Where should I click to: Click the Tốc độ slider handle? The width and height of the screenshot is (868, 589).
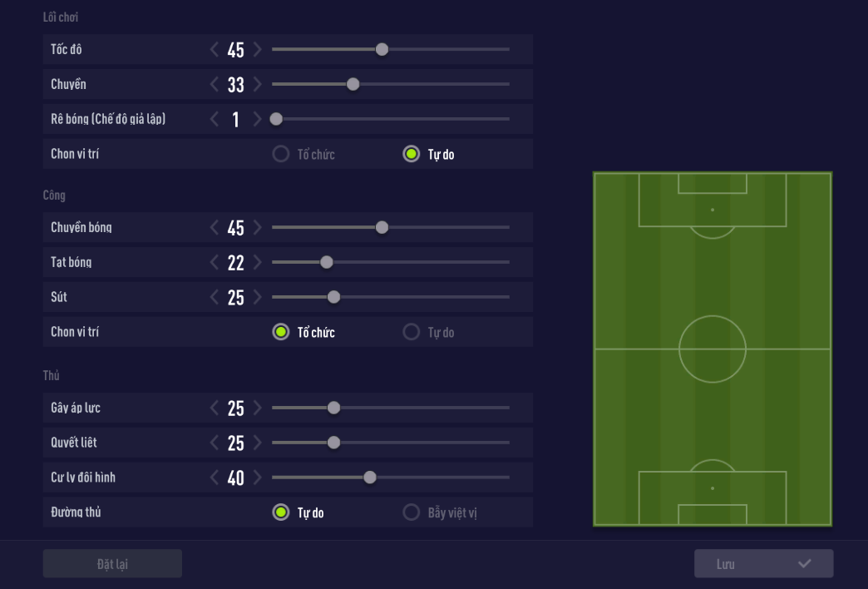point(382,50)
